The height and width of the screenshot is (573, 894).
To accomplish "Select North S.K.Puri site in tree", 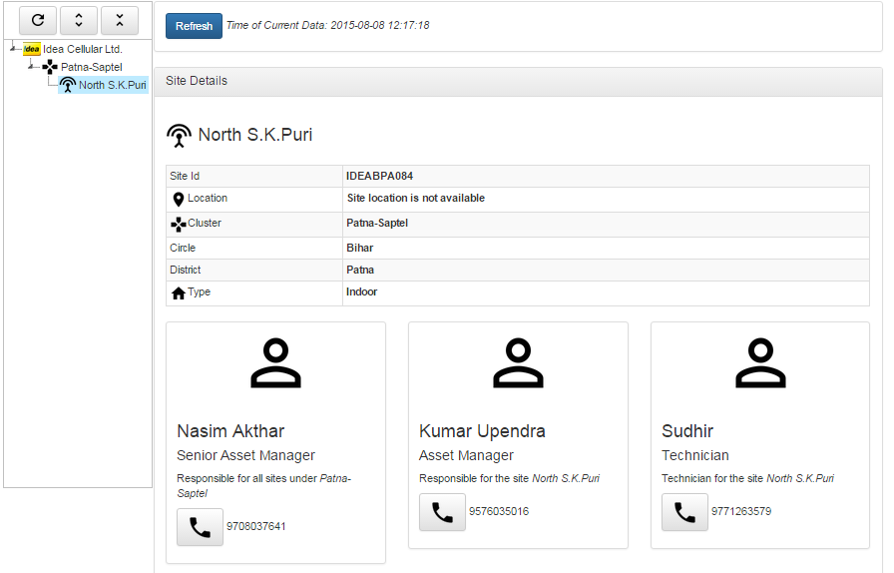I will [x=112, y=85].
